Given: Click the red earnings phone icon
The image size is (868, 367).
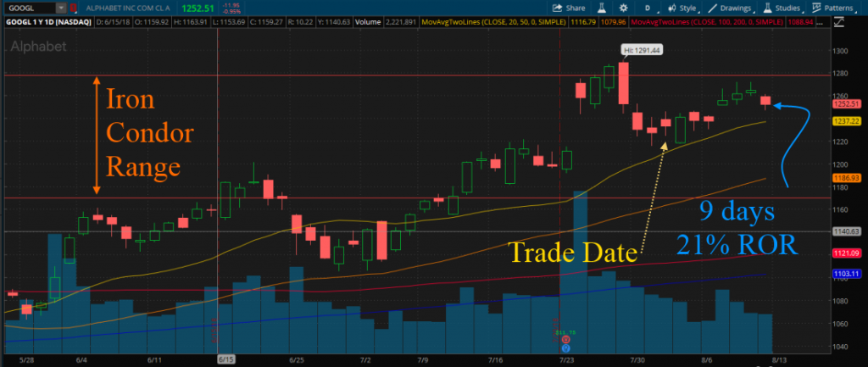Looking at the screenshot, I should pos(565,339).
